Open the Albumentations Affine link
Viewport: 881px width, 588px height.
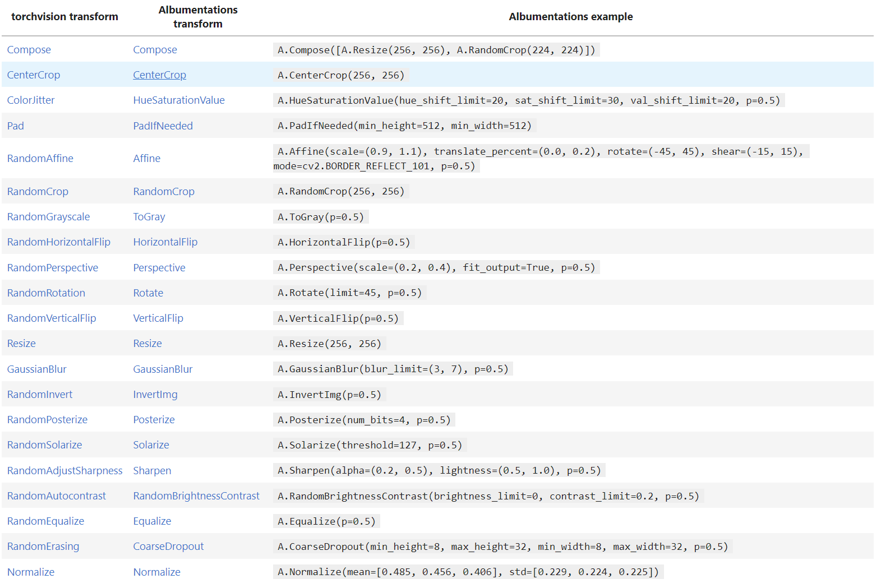point(146,159)
